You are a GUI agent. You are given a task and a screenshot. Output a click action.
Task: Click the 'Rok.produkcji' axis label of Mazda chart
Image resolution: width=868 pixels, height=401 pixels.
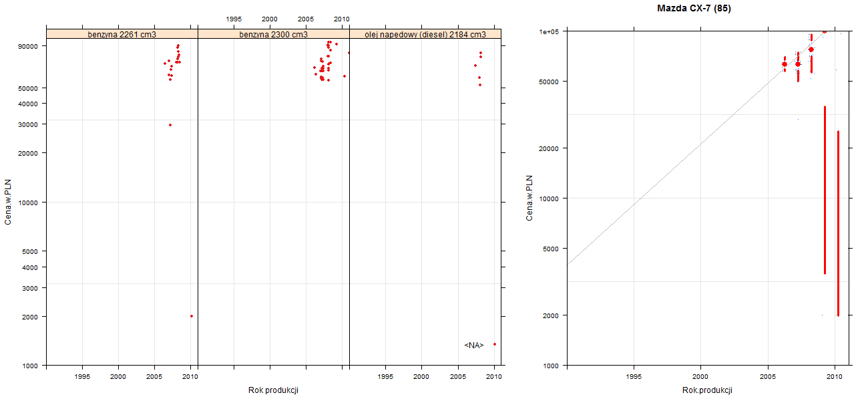(x=708, y=390)
